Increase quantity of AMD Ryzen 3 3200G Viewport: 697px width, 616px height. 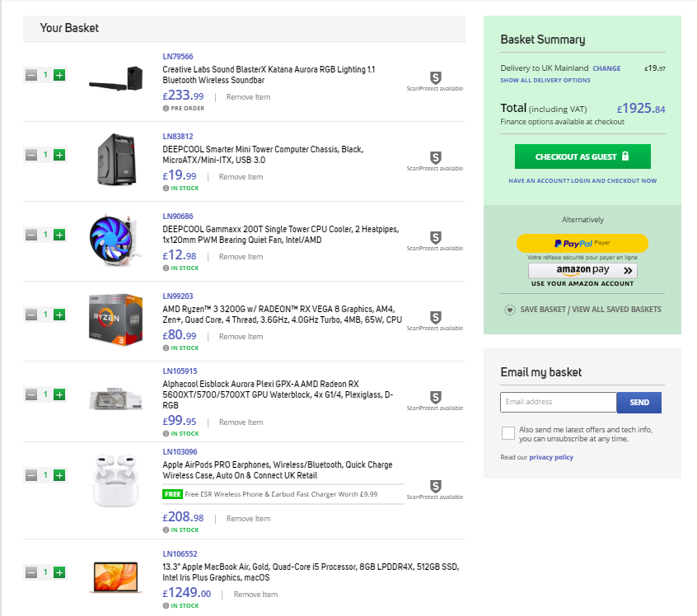[x=59, y=315]
